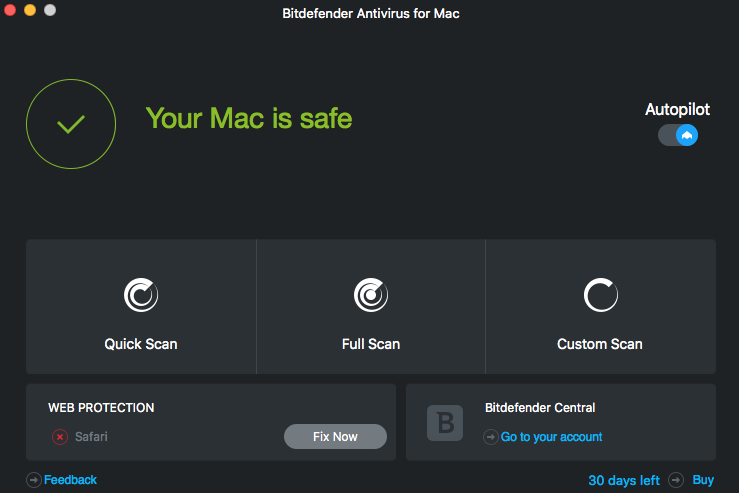
Task: Click the Custom Scan circle icon
Action: 600,295
